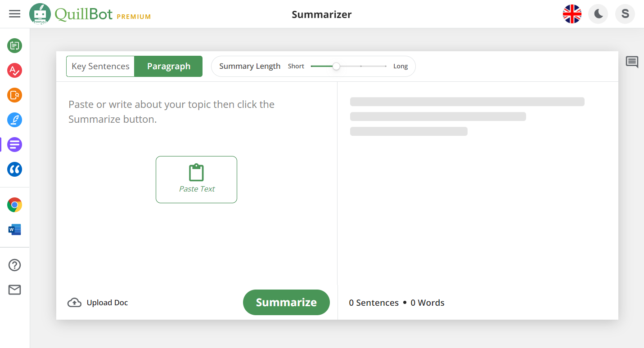Open the Microsoft Word integration icon
This screenshot has width=644, height=348.
[x=14, y=229]
